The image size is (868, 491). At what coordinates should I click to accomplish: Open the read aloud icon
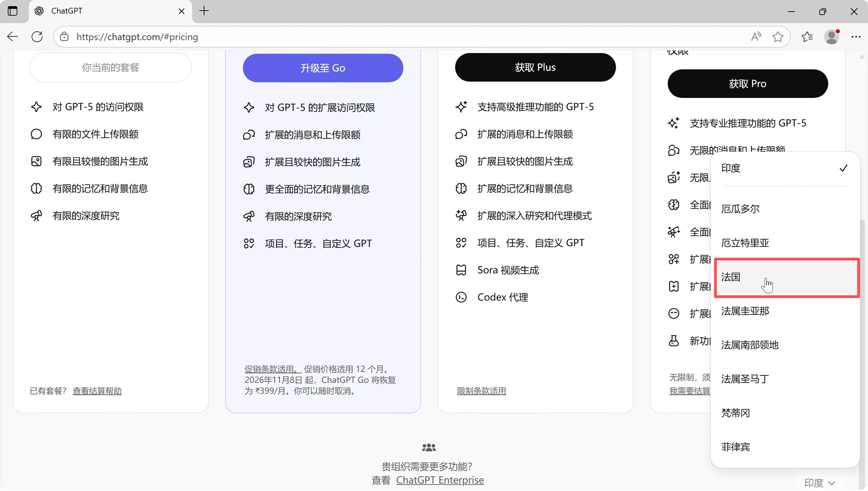click(756, 37)
